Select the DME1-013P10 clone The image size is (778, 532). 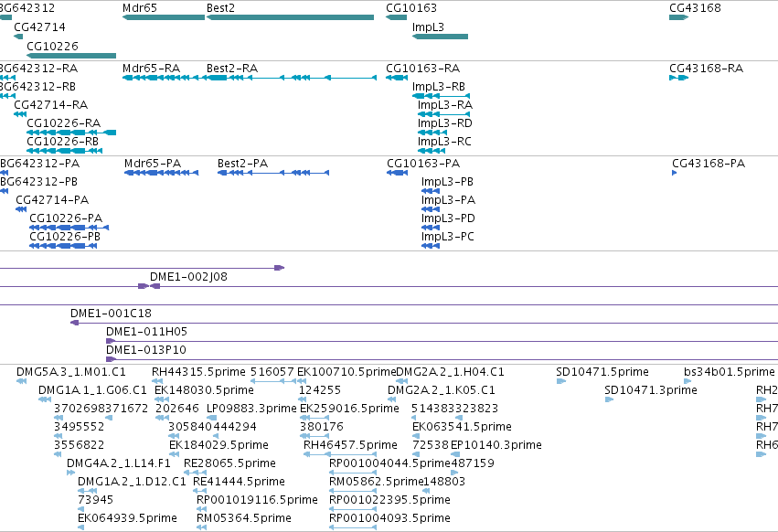[x=442, y=360]
